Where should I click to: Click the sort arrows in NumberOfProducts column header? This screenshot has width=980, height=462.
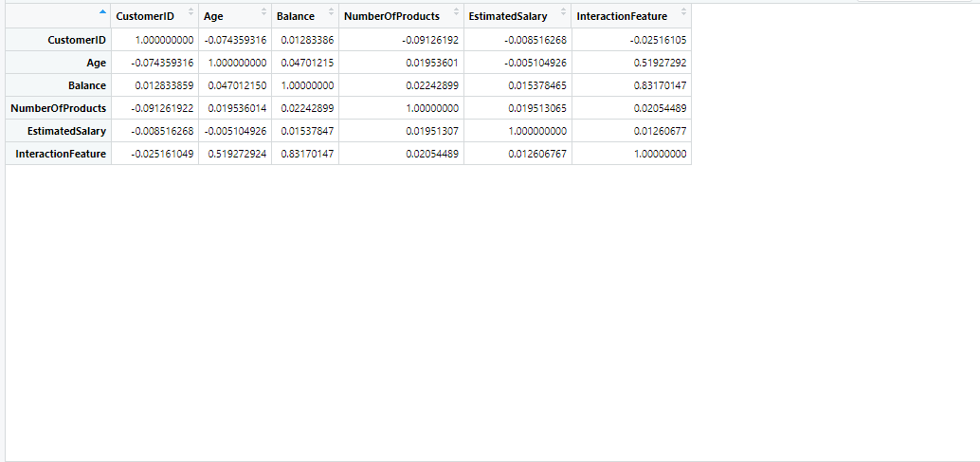point(456,12)
